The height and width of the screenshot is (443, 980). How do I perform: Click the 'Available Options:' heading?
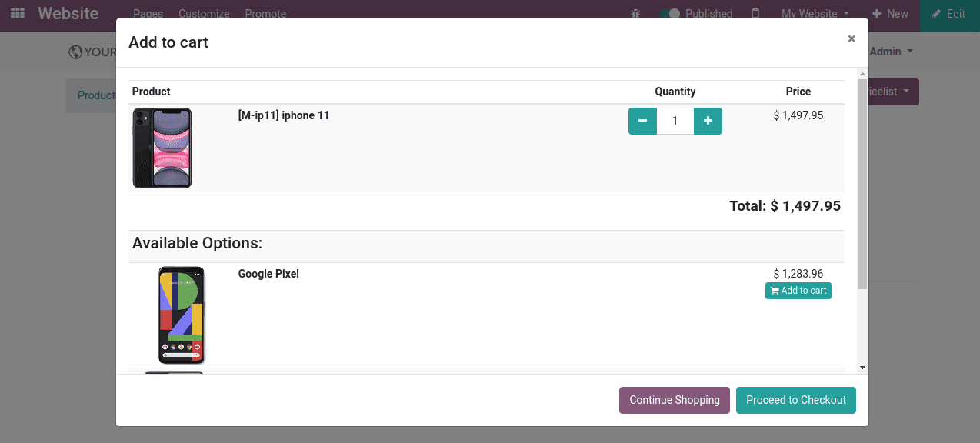(x=198, y=243)
